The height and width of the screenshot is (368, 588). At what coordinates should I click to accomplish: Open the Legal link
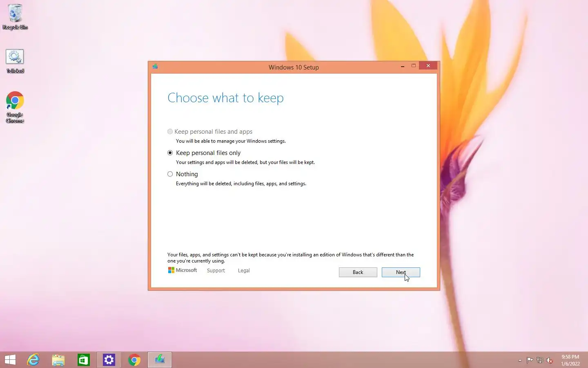click(244, 271)
